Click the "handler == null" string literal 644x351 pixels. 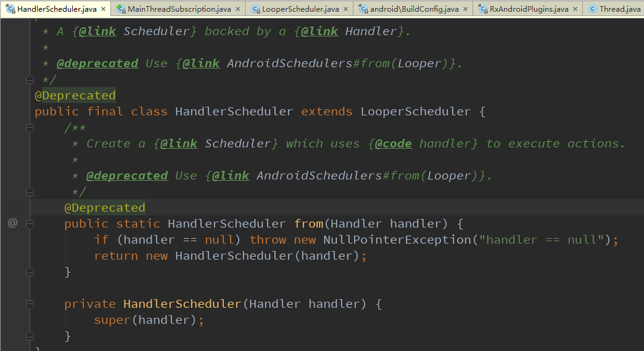pos(542,239)
